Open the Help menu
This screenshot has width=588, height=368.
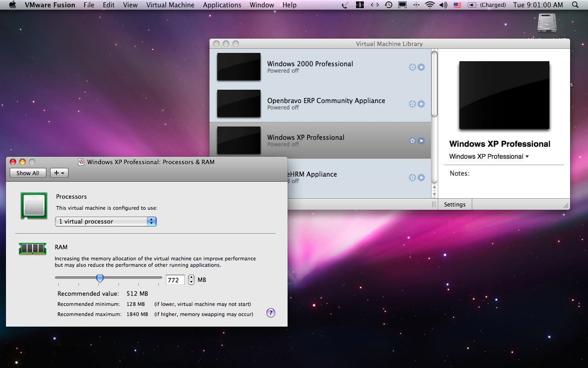click(x=289, y=5)
